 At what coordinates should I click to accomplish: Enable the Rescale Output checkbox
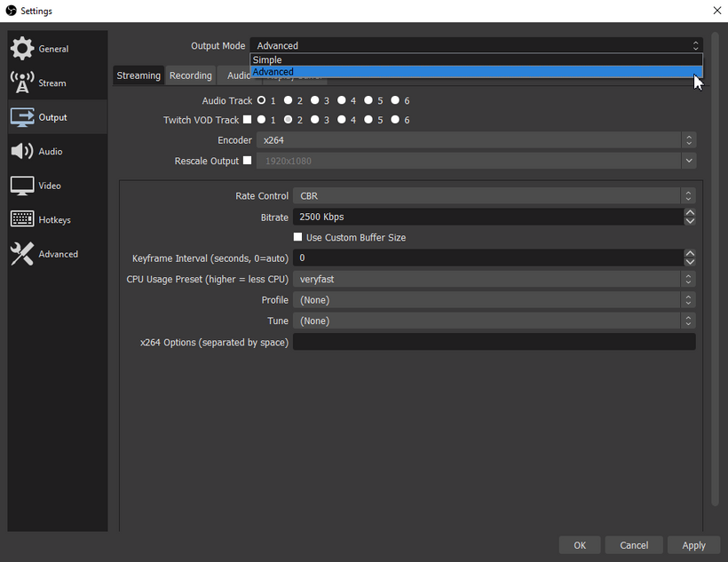pos(247,160)
